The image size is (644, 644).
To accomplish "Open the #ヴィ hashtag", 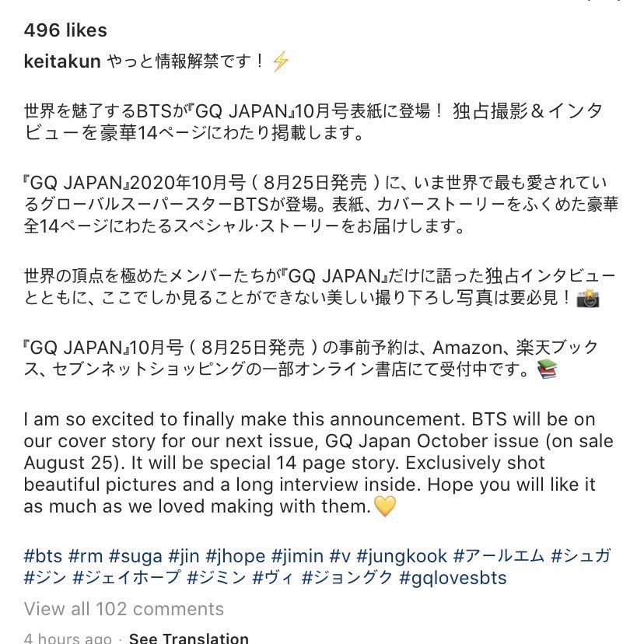I will pos(274,578).
